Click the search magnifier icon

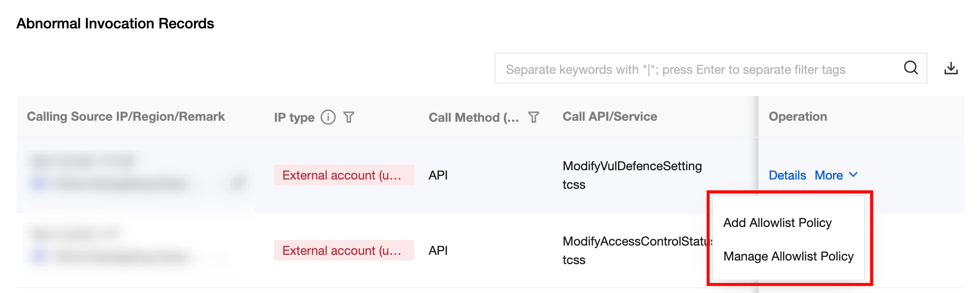coord(910,68)
